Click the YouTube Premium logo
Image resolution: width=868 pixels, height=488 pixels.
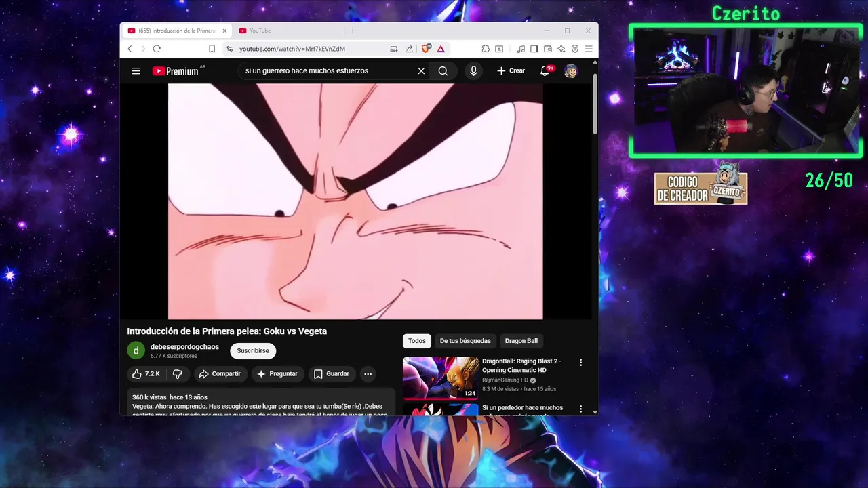(x=176, y=70)
